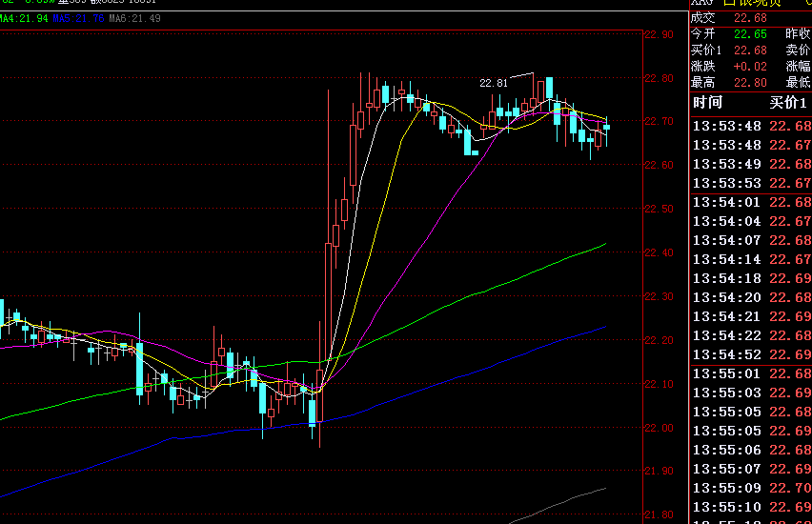Click the 22.80 value beside 最高
Image resolution: width=812 pixels, height=524 pixels.
pos(750,83)
